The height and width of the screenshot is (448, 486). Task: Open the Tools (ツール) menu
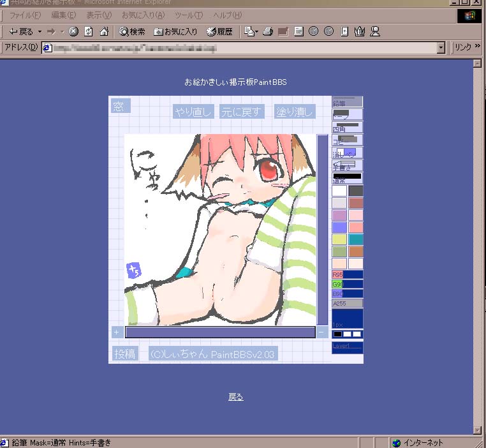(188, 15)
